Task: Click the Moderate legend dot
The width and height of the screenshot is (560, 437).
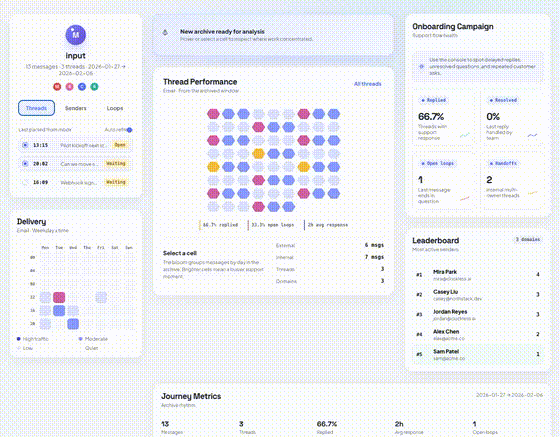Action: 80,339
